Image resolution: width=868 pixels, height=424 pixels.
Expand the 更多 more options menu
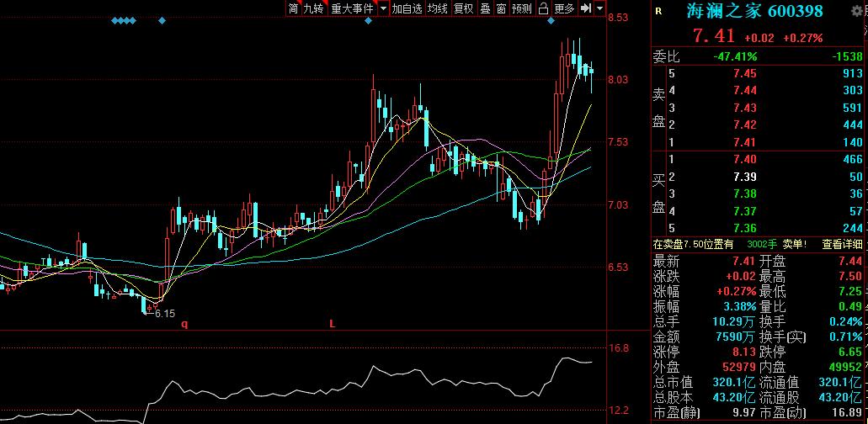[564, 8]
